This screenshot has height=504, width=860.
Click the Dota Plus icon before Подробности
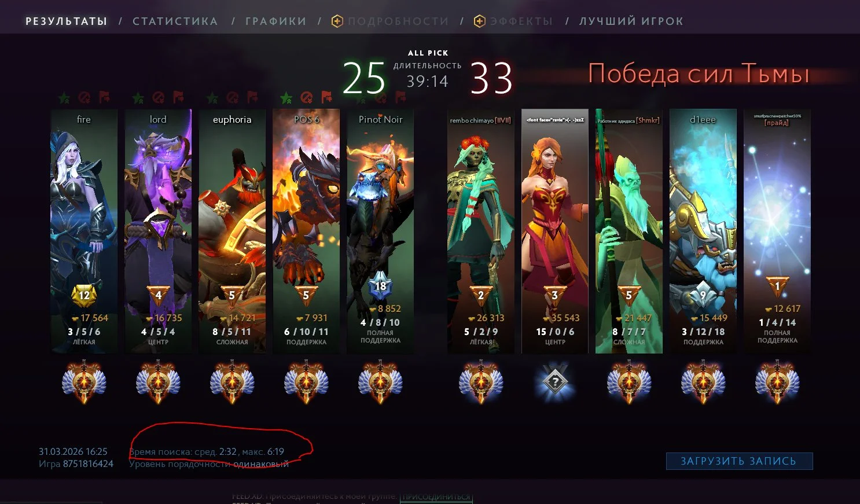(x=337, y=21)
